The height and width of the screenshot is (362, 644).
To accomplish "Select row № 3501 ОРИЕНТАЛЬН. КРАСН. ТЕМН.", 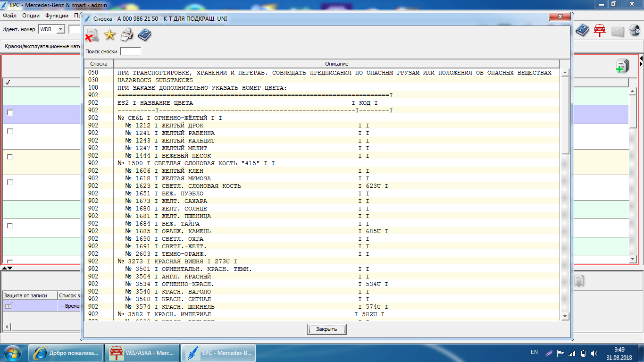I will tap(322, 269).
